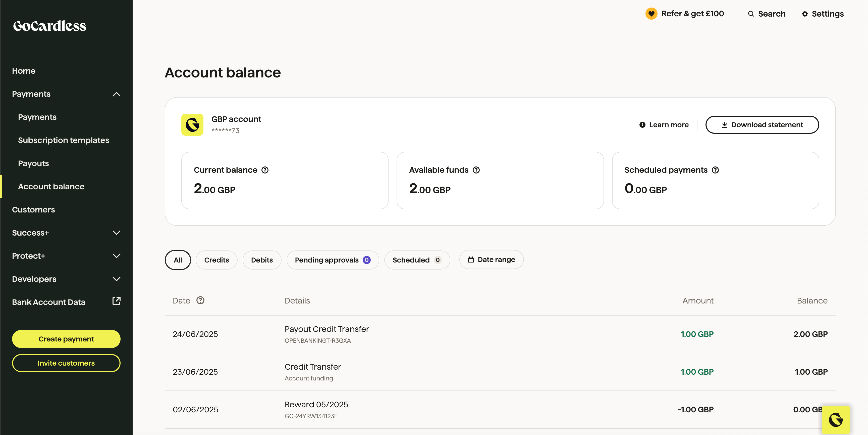Open Subscription templates in sidebar
This screenshot has height=435, width=868.
click(63, 140)
